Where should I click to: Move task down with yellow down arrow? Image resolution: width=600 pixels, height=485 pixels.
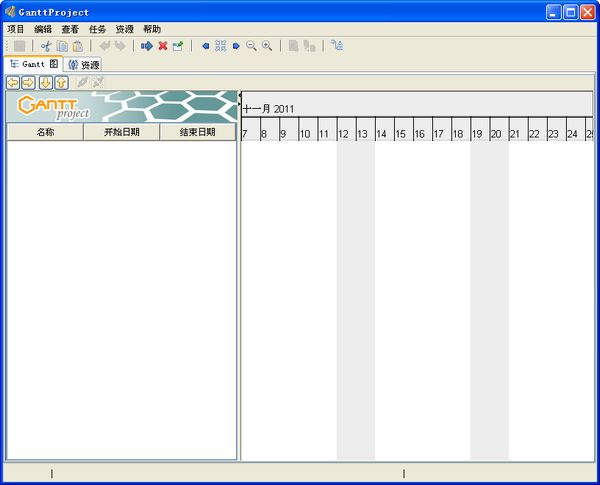point(46,82)
